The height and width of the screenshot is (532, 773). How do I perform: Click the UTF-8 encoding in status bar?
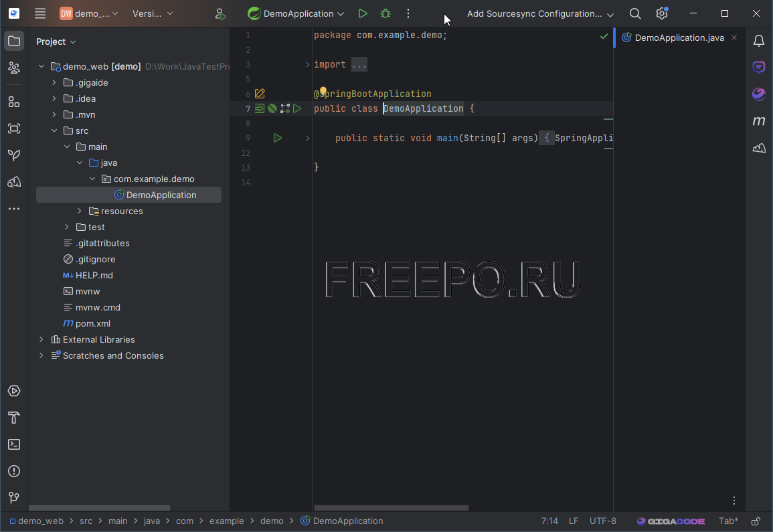[602, 521]
